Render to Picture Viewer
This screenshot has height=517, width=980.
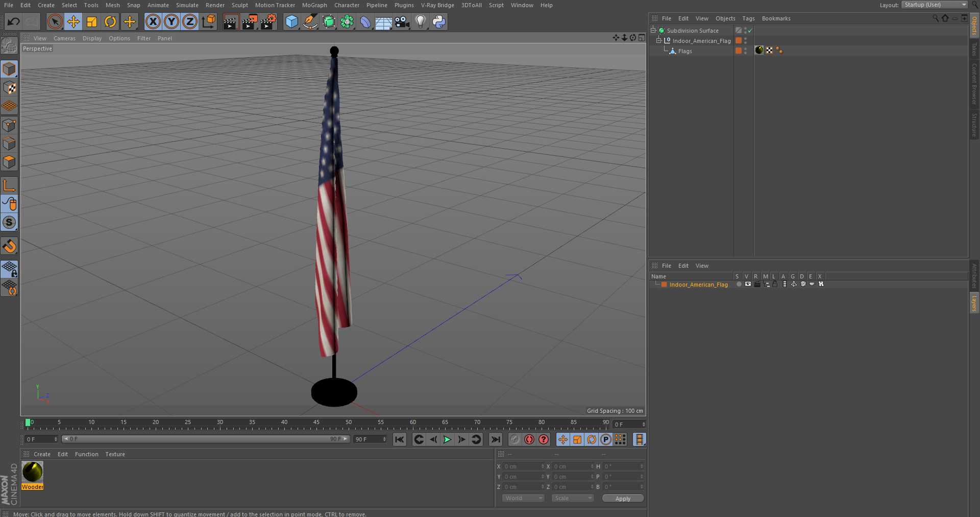click(x=250, y=21)
